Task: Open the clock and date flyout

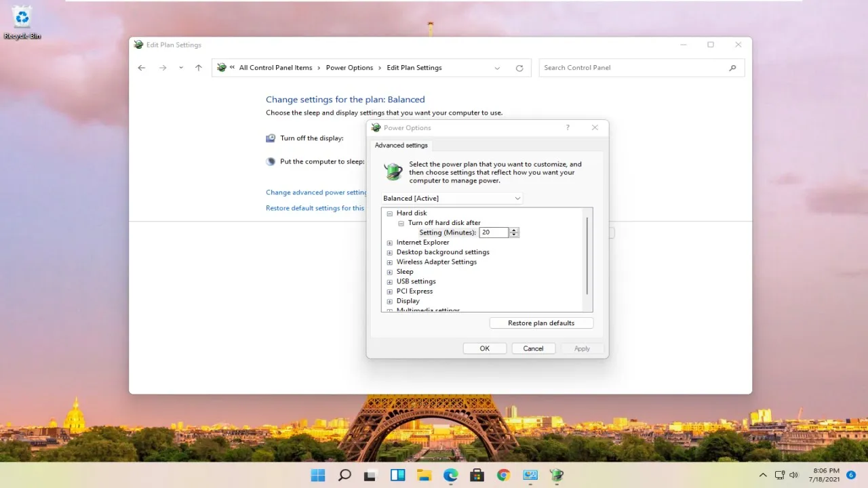Action: (x=825, y=475)
